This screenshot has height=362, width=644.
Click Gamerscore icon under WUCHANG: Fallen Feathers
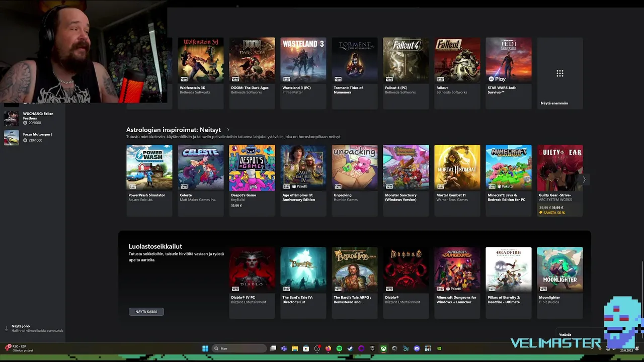point(25,123)
